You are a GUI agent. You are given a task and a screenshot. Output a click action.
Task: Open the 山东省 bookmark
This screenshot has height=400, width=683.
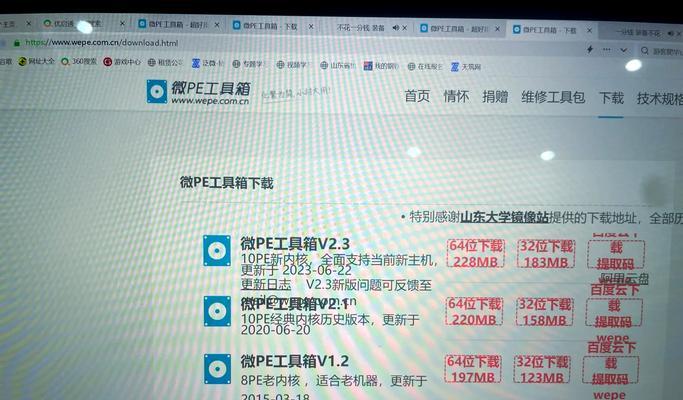(338, 65)
